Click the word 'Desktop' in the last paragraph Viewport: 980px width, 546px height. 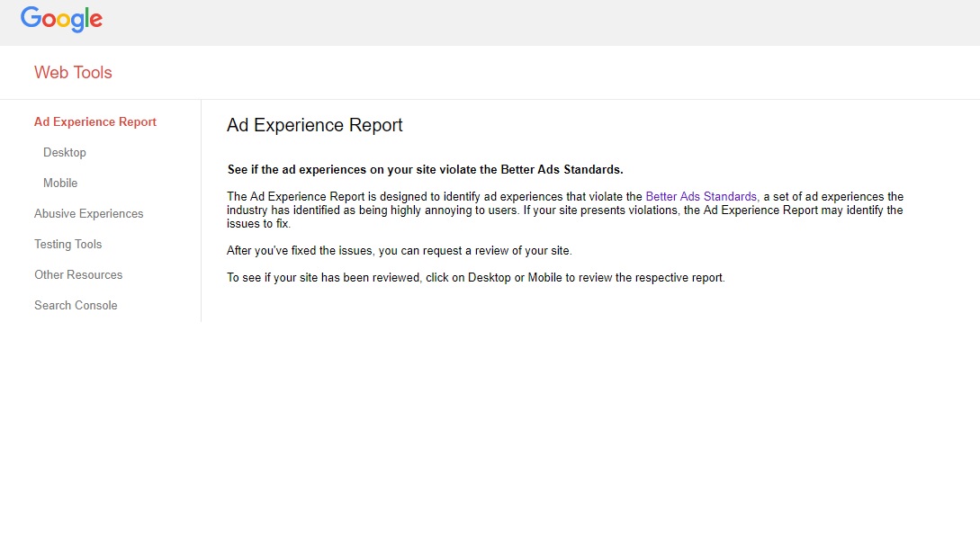(x=489, y=278)
